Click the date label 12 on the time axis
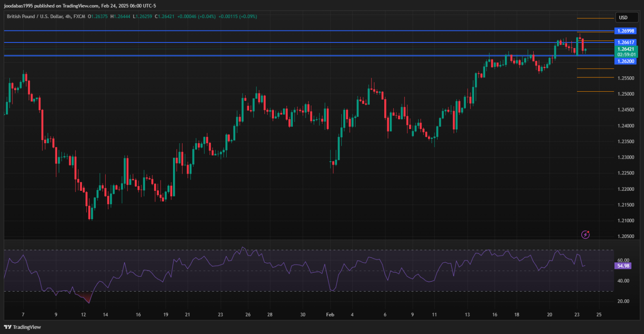 coord(83,315)
